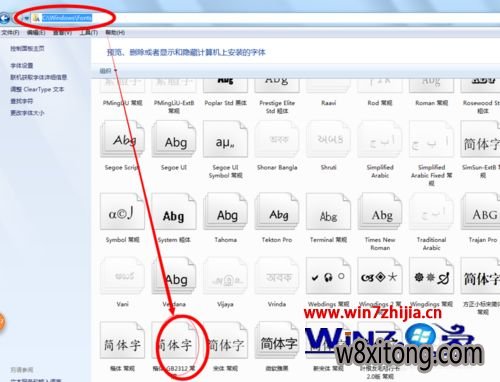Open the Segoe UI font
The image size is (500, 382).
[174, 139]
